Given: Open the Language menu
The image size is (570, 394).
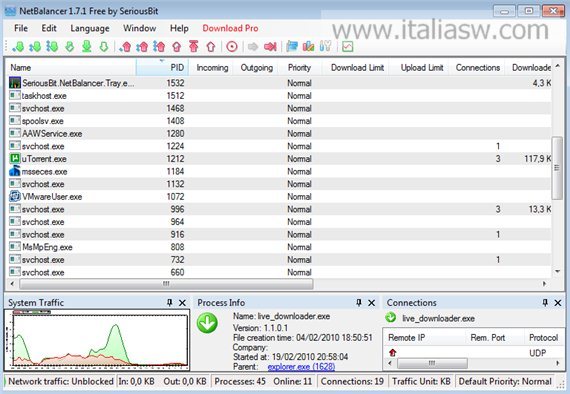Looking at the screenshot, I should click(x=90, y=28).
